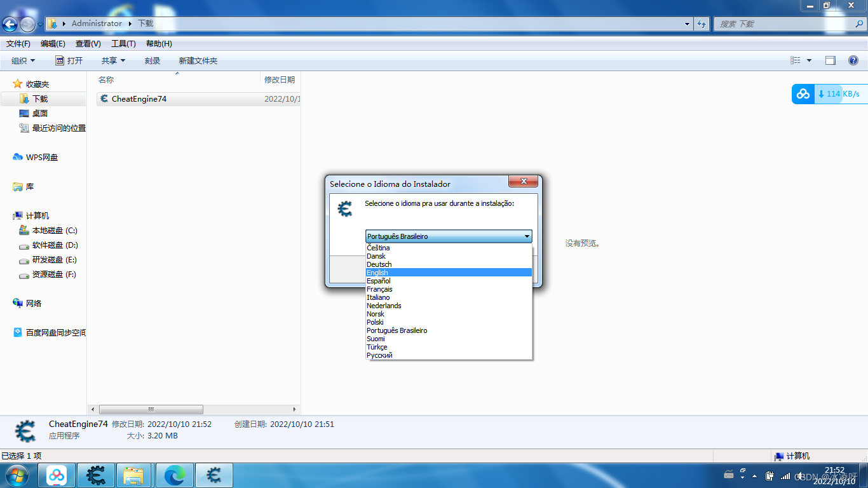Open Microsoft Edge from the taskbar
868x488 pixels.
(174, 475)
